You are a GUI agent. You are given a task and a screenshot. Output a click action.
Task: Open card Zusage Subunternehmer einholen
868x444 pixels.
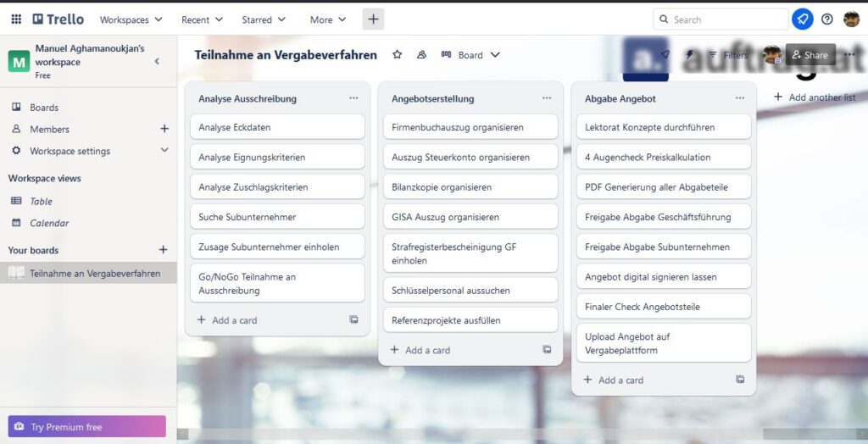click(277, 247)
